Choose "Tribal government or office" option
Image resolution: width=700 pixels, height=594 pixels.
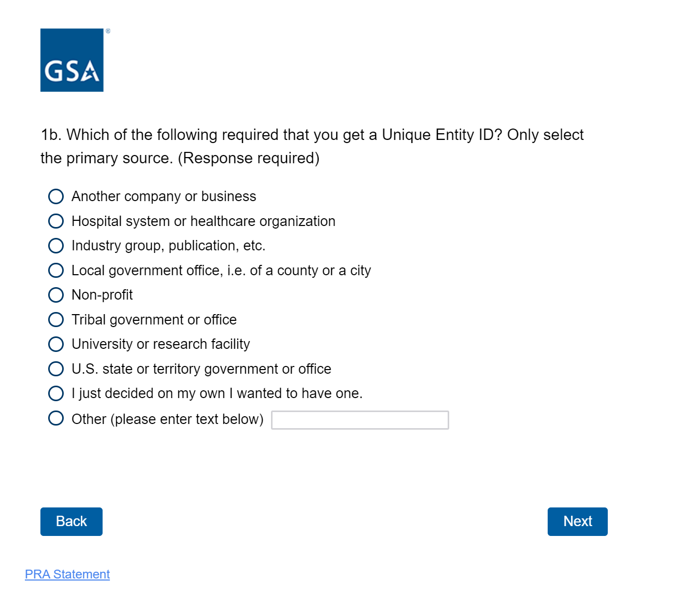click(56, 320)
